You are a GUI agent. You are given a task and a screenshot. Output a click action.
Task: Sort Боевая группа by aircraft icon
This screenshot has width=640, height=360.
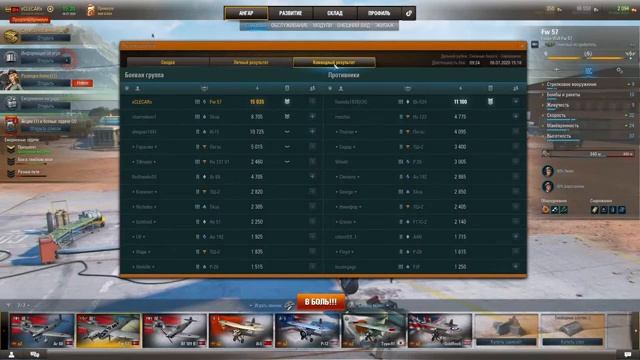[204, 88]
